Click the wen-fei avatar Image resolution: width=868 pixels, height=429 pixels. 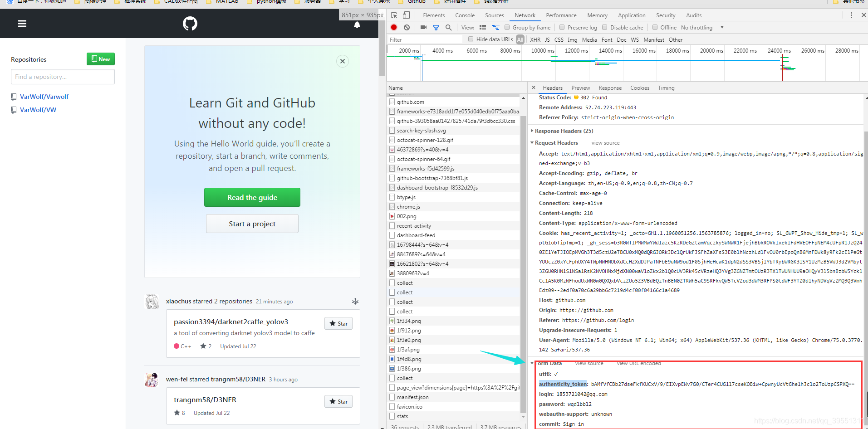152,380
